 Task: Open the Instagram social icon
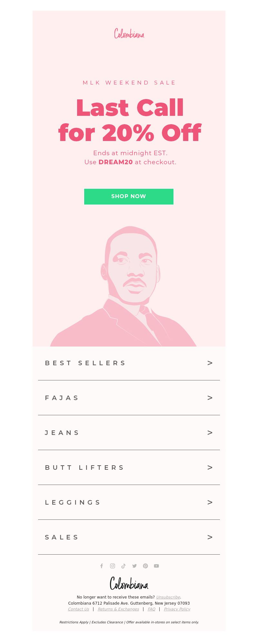(x=113, y=566)
